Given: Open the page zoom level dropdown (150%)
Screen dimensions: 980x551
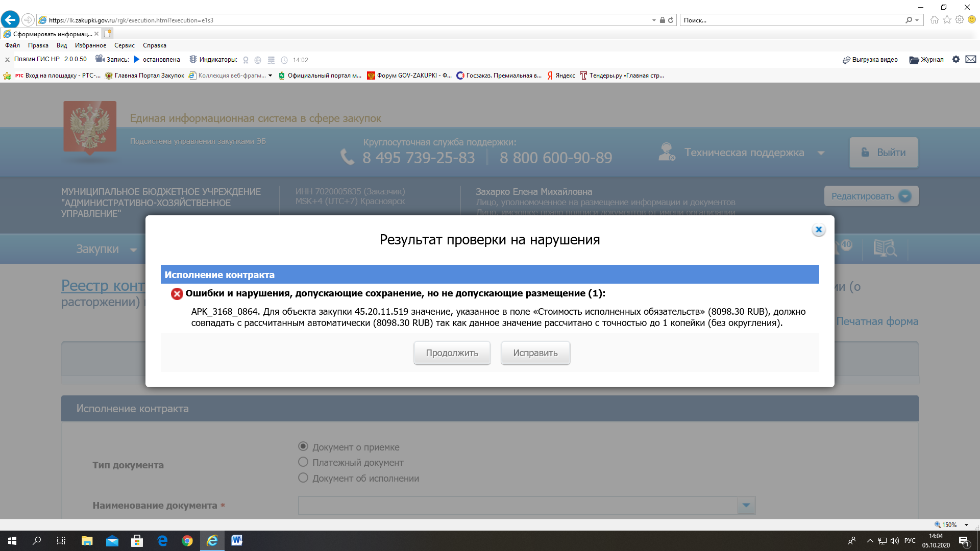Looking at the screenshot, I should pyautogui.click(x=966, y=524).
